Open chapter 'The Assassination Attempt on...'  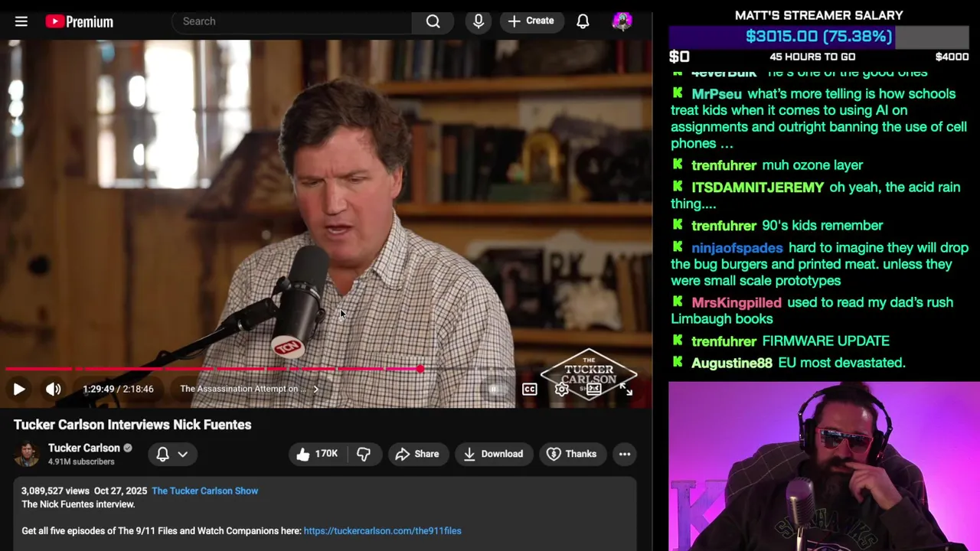tap(249, 389)
